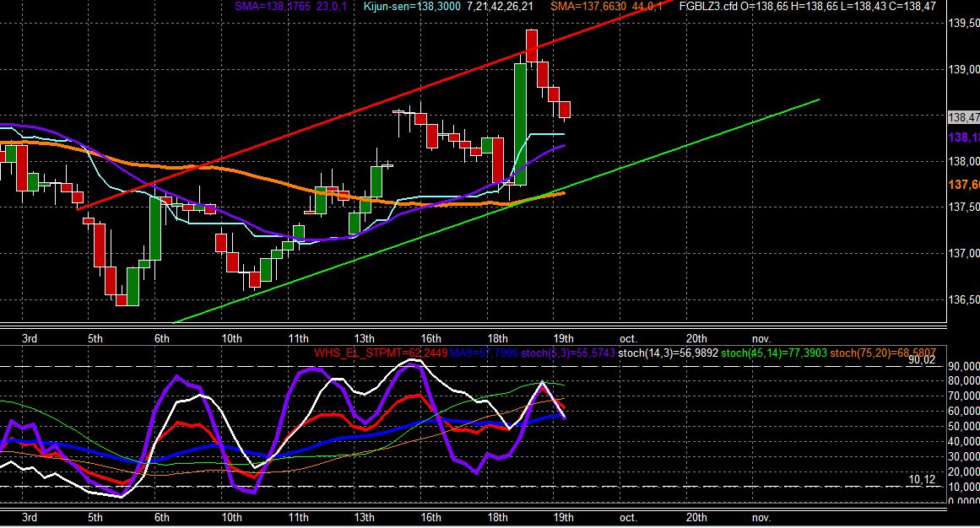This screenshot has height=528, width=980.
Task: Click the purple SMA=138,1765 indicator label
Action: (x=290, y=6)
